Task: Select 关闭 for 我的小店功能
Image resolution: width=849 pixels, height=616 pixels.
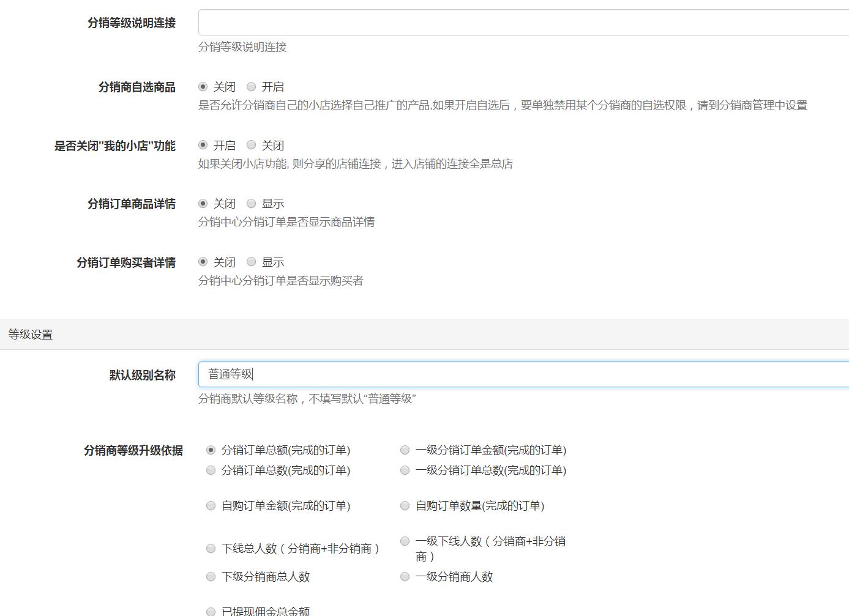Action: click(251, 145)
